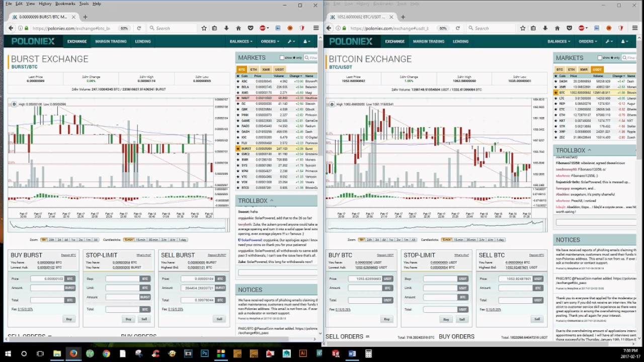Expand Balances dropdown in BURST window
This screenshot has height=362, width=644.
[x=240, y=41]
